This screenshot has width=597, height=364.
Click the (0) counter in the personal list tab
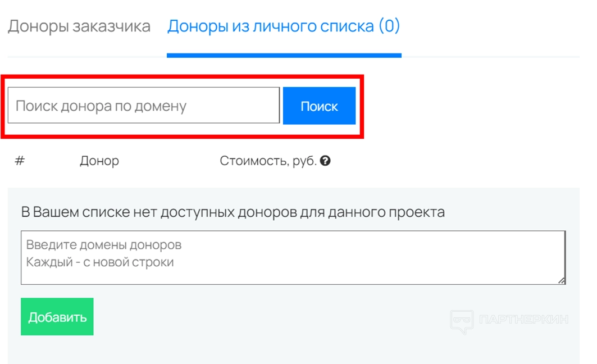click(x=389, y=26)
